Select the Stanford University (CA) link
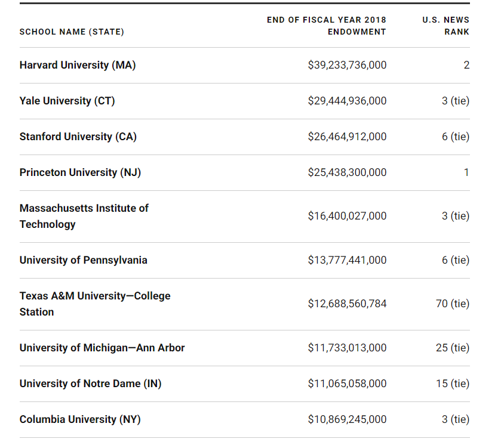Viewport: 504px width, 445px height. pyautogui.click(x=78, y=137)
